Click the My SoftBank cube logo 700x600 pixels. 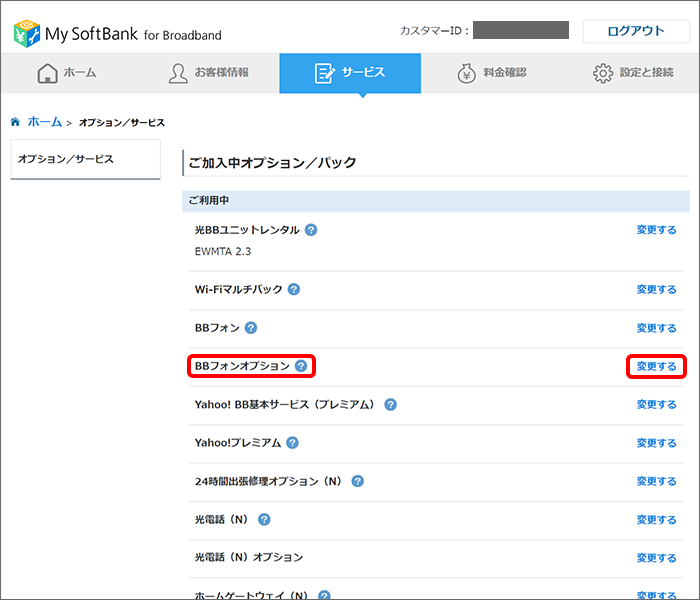click(27, 33)
